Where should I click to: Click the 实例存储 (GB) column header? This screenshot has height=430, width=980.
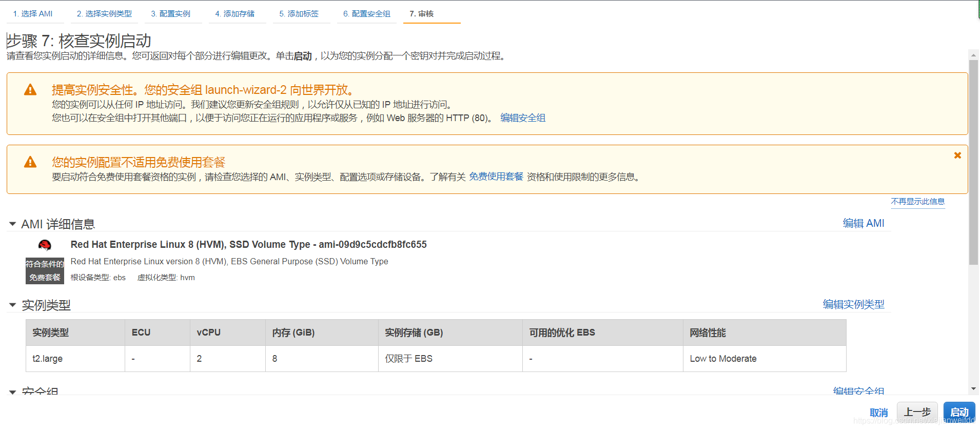pos(450,333)
